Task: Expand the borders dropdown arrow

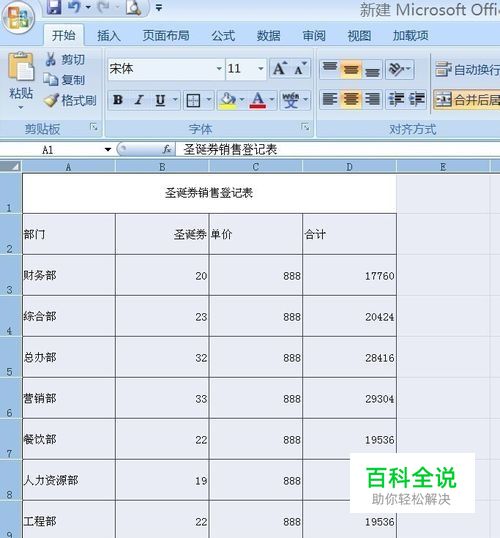Action: [209, 100]
